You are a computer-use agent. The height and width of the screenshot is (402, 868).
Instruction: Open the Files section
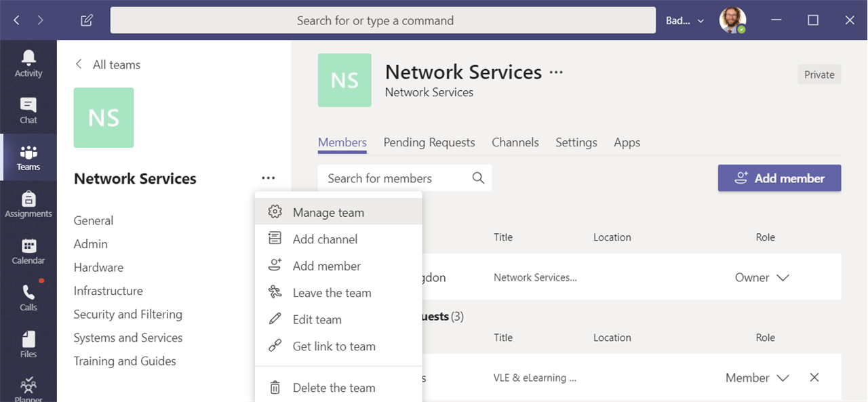(x=28, y=344)
